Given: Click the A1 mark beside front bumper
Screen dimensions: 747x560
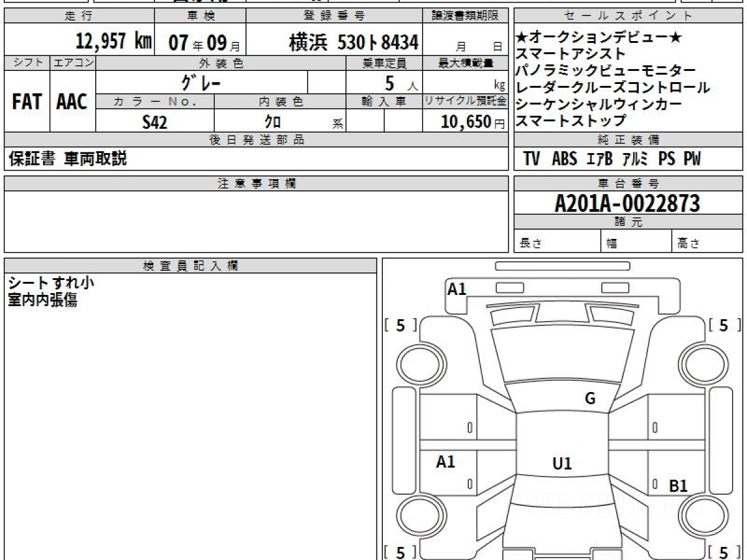Looking at the screenshot, I should pos(457,289).
